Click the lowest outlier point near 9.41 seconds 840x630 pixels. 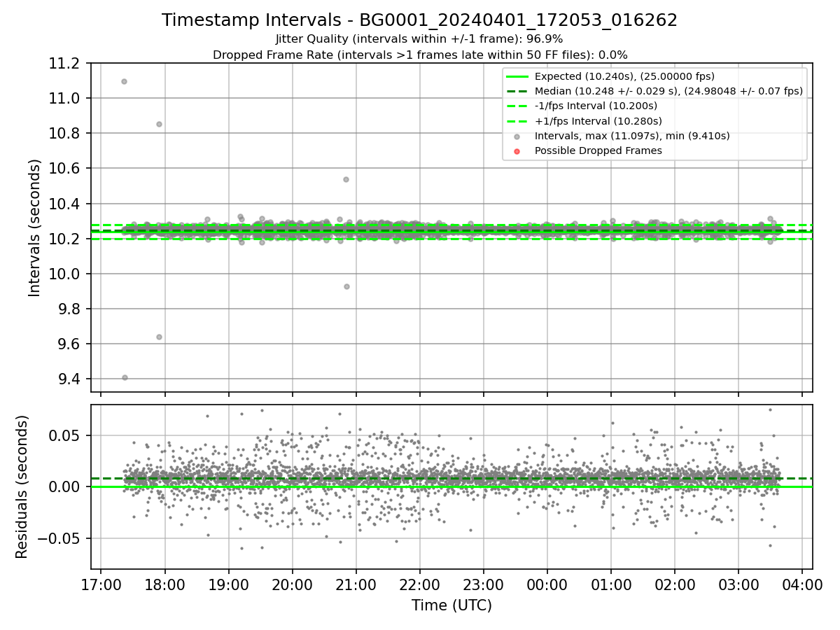click(x=125, y=377)
